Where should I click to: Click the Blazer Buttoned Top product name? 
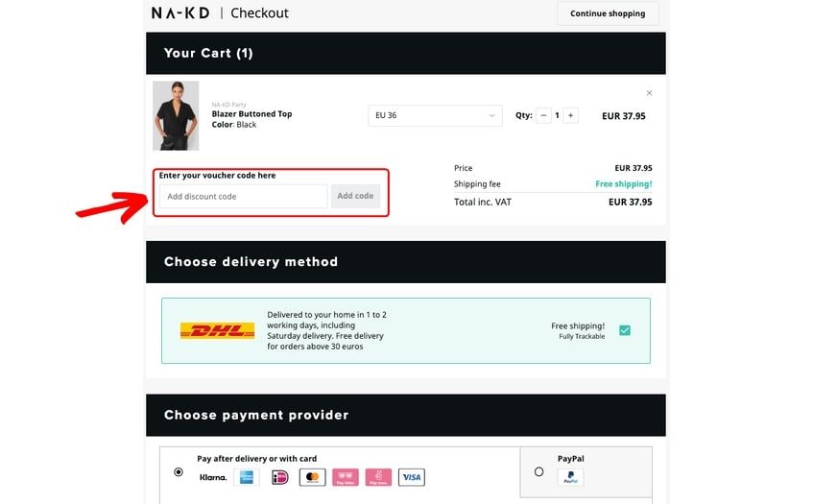pyautogui.click(x=251, y=114)
